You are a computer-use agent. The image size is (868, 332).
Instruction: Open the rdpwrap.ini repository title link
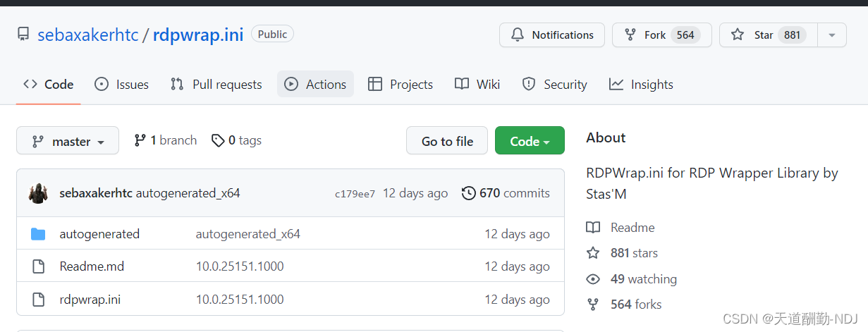[x=198, y=35]
